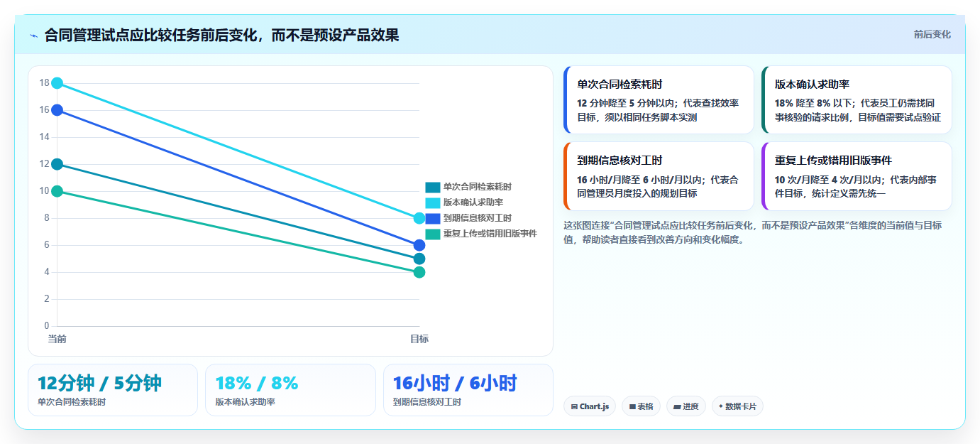Click target data point at value 8
Screen dimensions: 980x444
tap(419, 218)
